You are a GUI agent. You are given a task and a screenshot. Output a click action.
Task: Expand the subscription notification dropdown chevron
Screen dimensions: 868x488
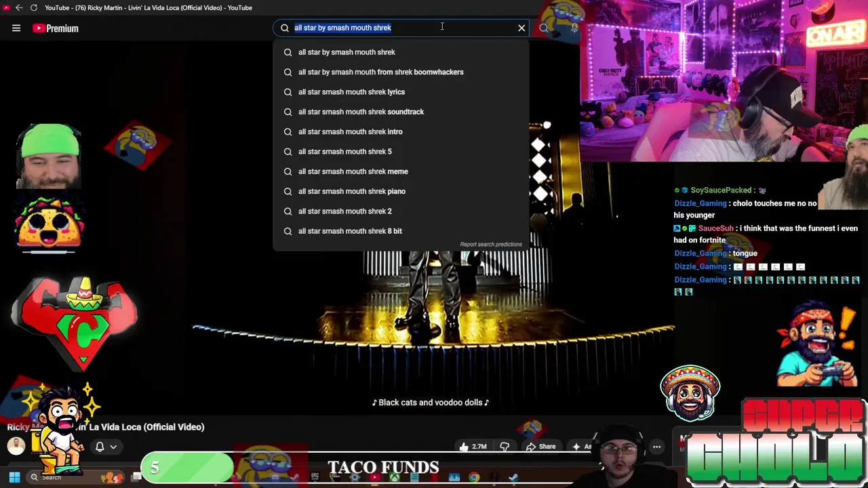pos(113,447)
